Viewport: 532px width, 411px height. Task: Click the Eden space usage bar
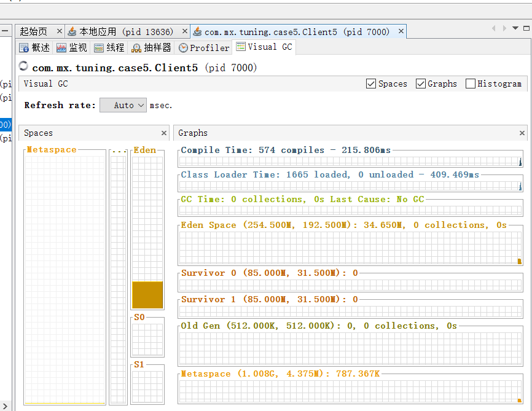pyautogui.click(x=147, y=295)
